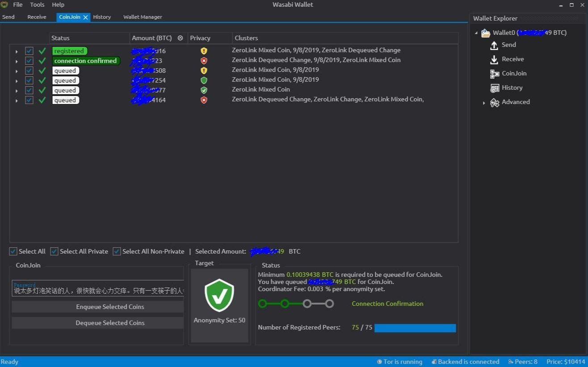This screenshot has width=588, height=367.
Task: Click the Amount column sort indicator icon
Action: click(x=180, y=38)
